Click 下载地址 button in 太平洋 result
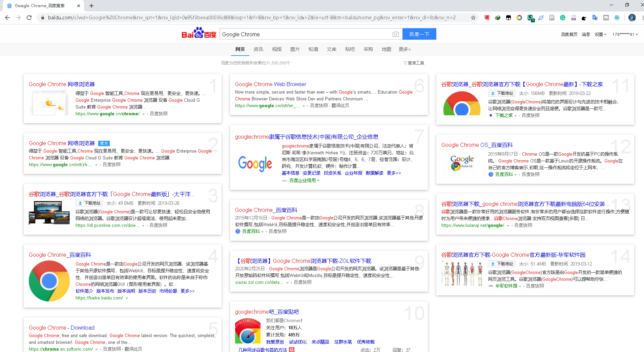 89,203
